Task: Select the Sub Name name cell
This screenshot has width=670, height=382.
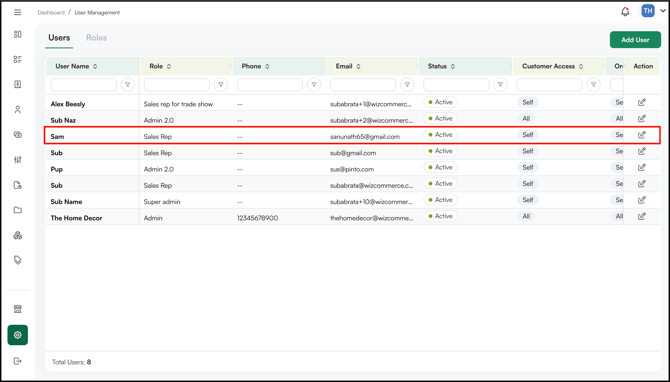Action: (66, 202)
